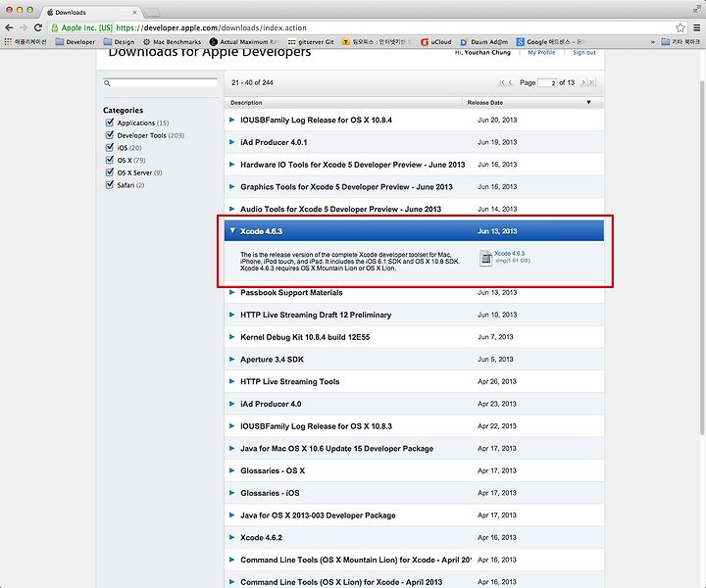
Task: Open a new browser tab
Action: pyautogui.click(x=152, y=12)
